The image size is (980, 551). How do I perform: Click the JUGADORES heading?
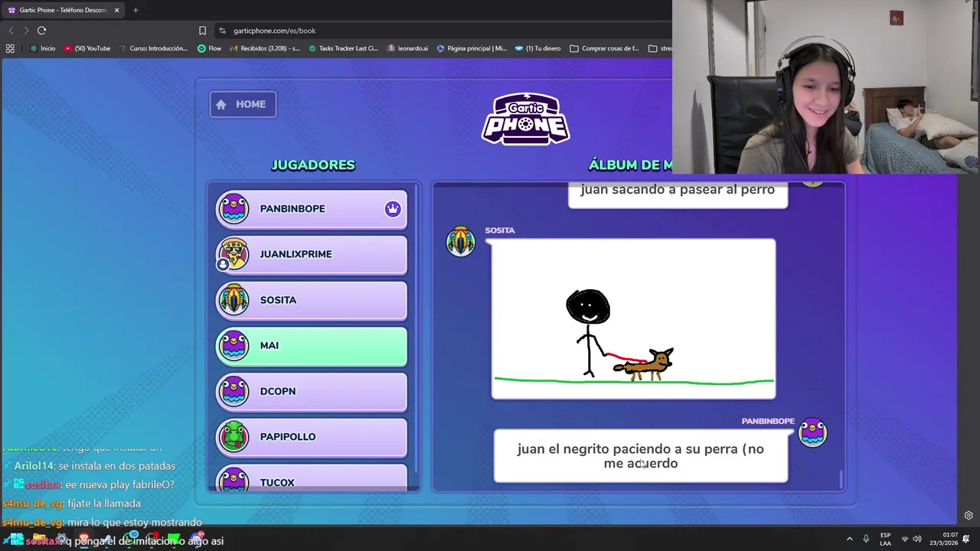[313, 165]
